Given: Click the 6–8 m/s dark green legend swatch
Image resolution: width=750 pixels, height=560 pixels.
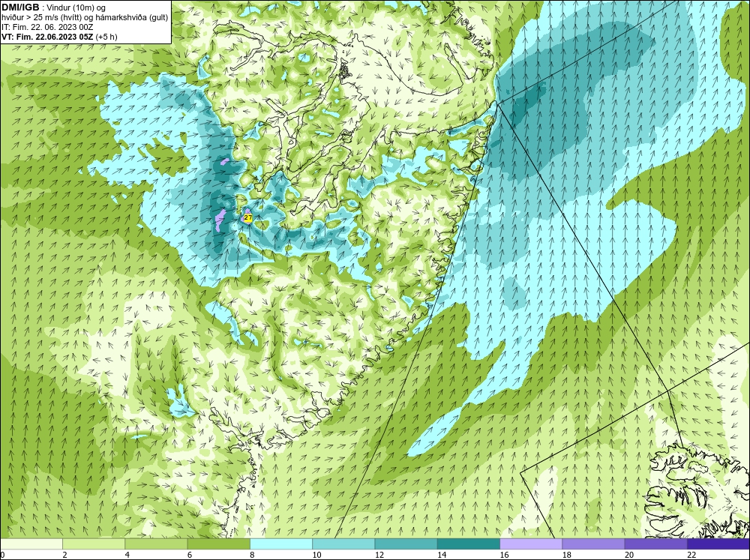Looking at the screenshot, I should coord(218,544).
